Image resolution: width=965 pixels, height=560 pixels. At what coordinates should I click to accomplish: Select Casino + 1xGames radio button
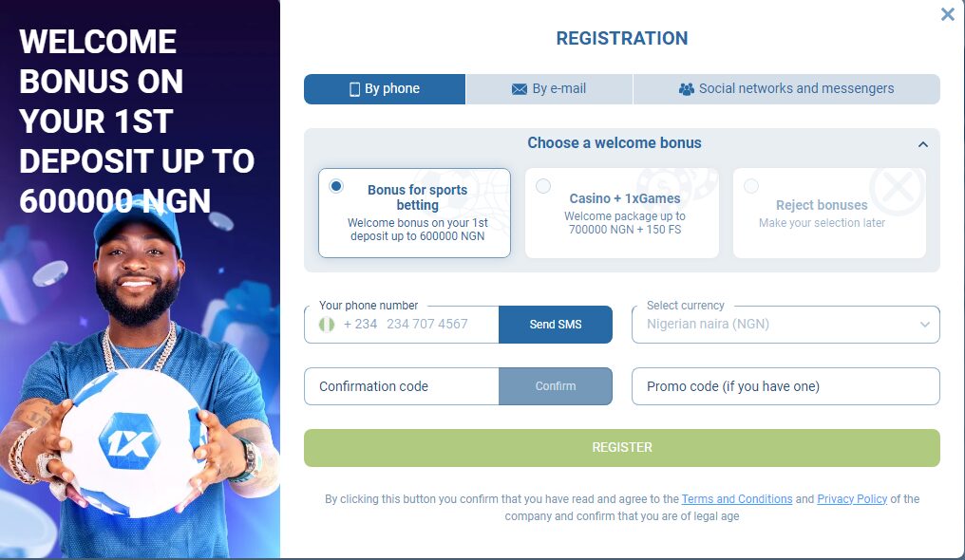tap(543, 186)
